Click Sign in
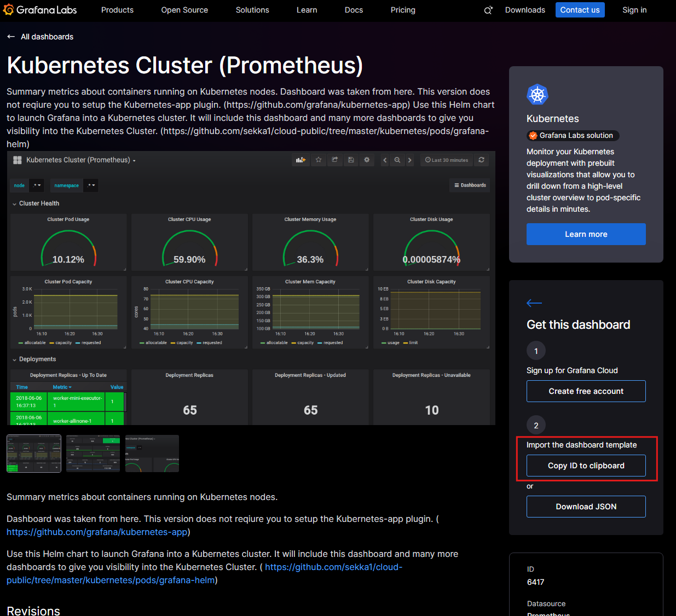This screenshot has width=676, height=616. 634,10
